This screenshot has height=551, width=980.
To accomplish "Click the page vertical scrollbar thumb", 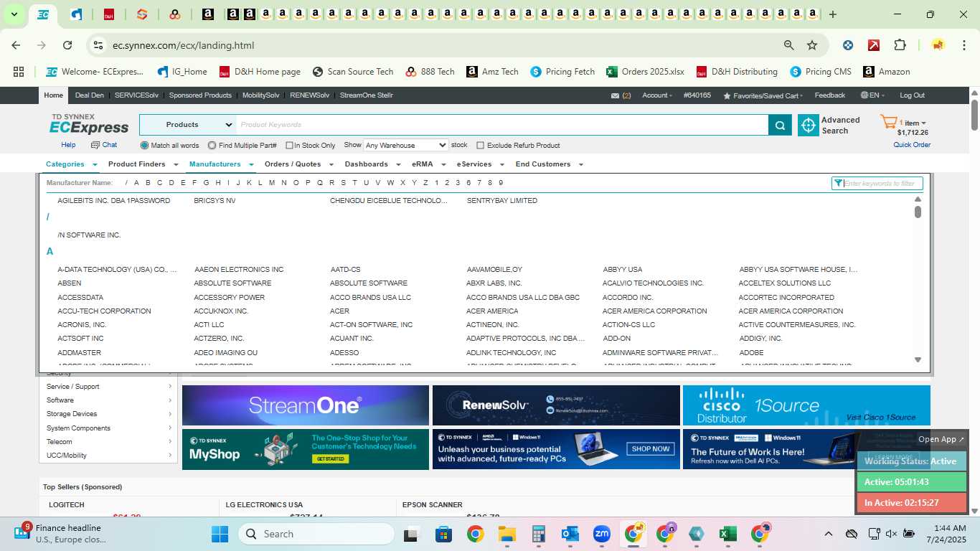I will click(975, 115).
